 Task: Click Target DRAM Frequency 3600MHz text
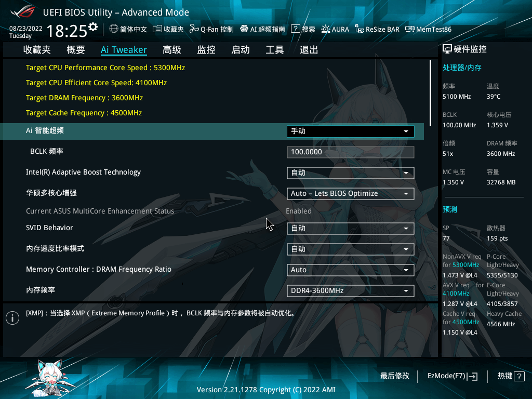[85, 98]
